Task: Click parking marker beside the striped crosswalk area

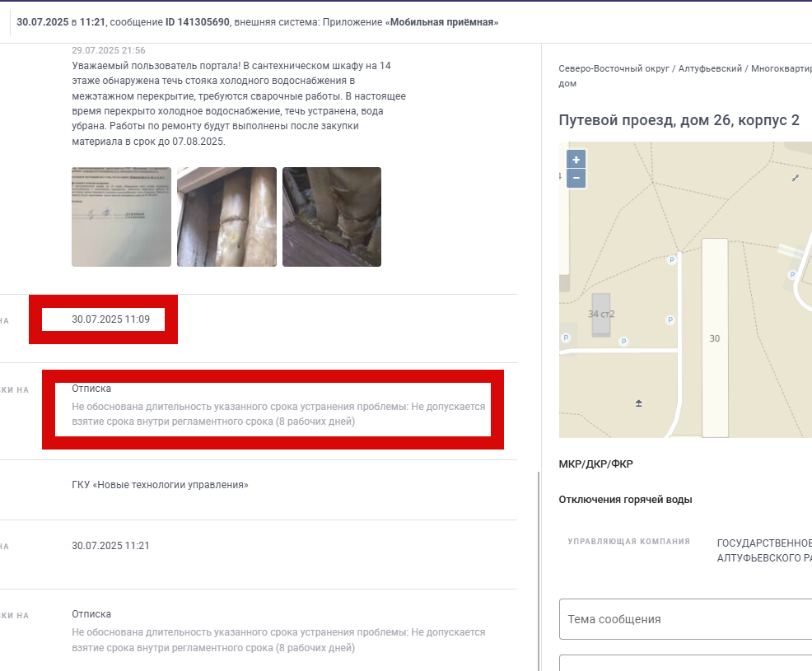Action: tap(791, 275)
